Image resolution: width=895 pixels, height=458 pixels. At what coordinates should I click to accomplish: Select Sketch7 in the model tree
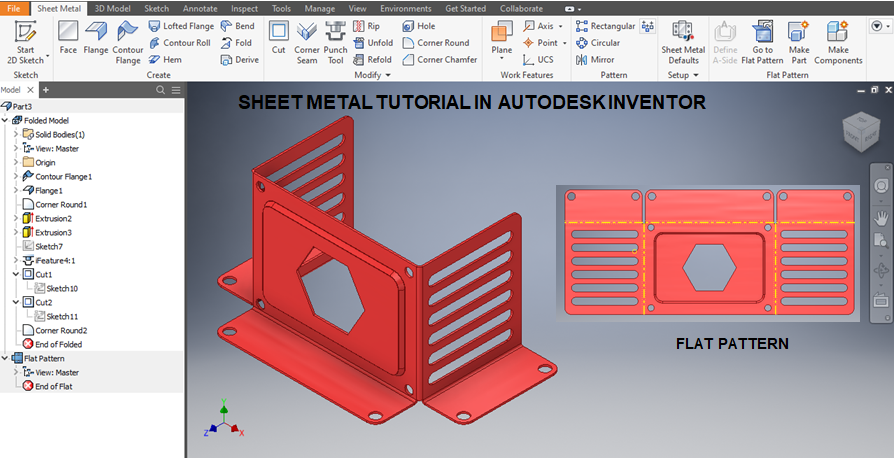(x=42, y=246)
